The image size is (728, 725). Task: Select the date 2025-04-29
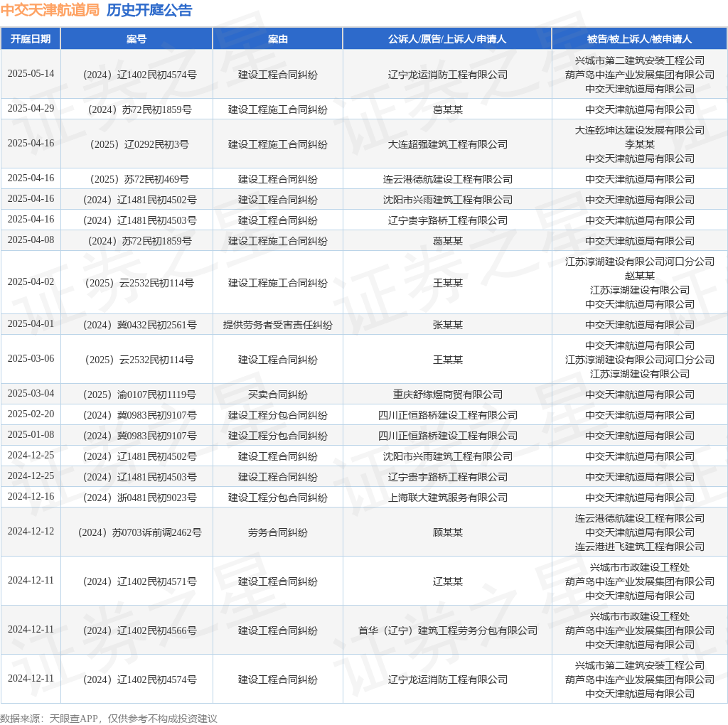click(31, 109)
